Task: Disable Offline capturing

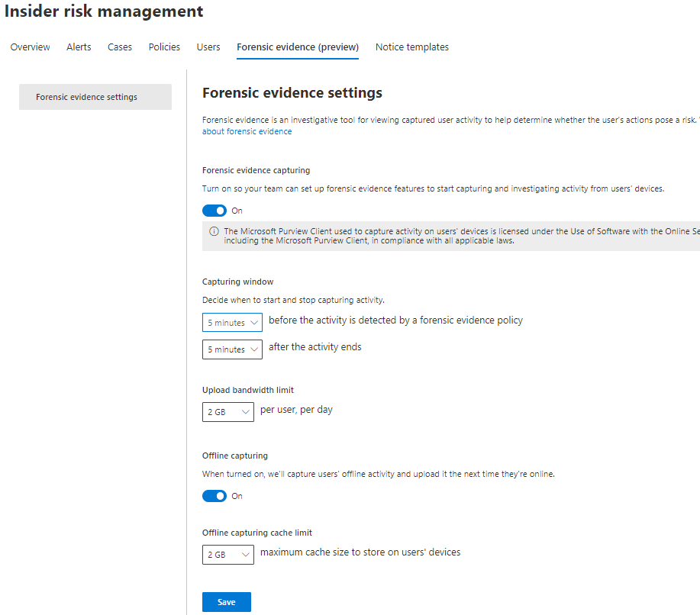Action: pos(214,495)
